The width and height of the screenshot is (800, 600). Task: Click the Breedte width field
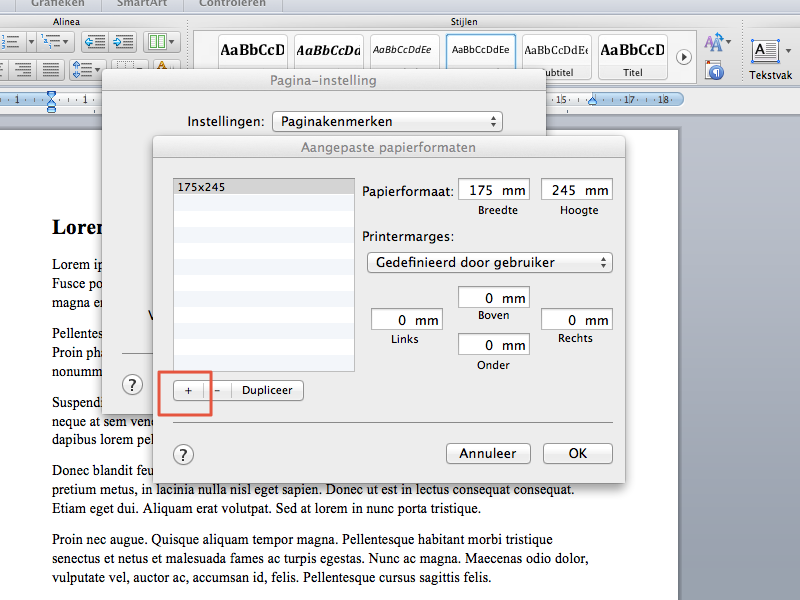point(494,190)
